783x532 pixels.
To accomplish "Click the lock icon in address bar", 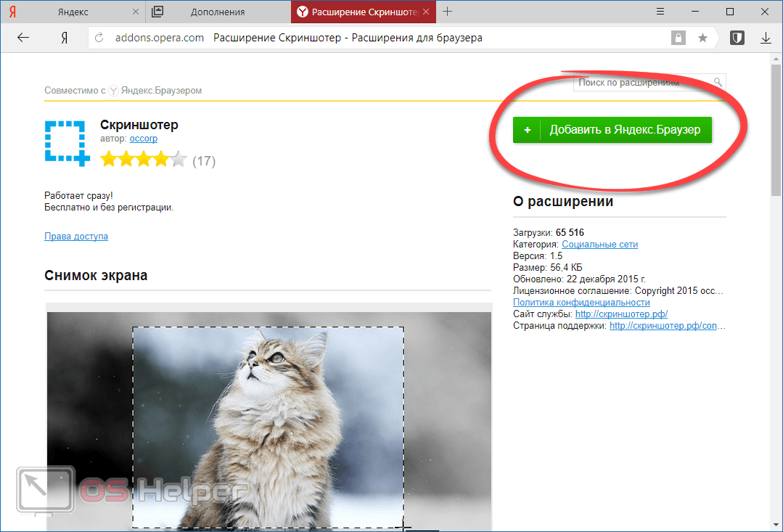I will click(678, 38).
